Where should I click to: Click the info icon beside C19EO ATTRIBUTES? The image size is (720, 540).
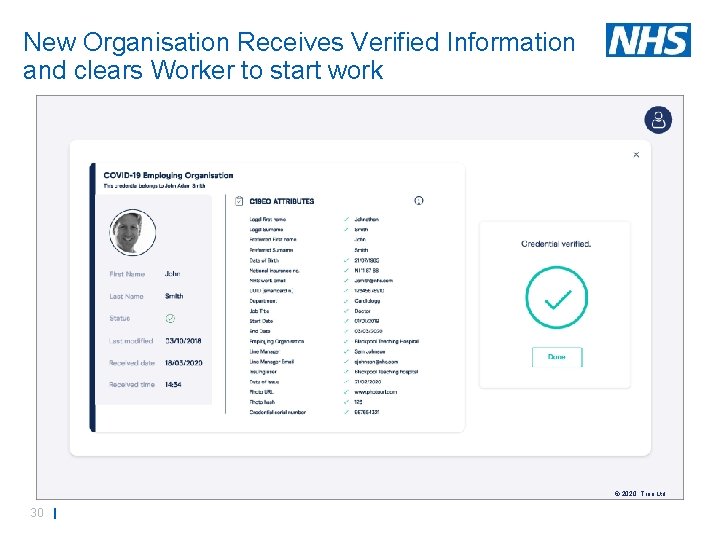[x=419, y=201]
